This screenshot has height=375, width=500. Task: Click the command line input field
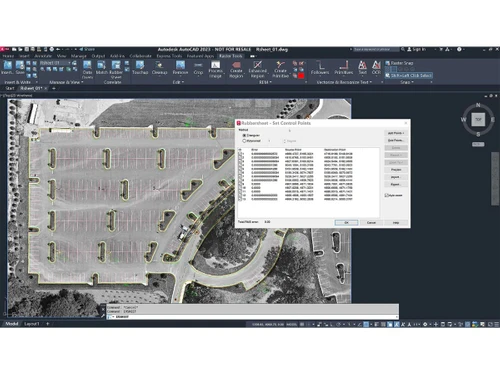pos(252,317)
